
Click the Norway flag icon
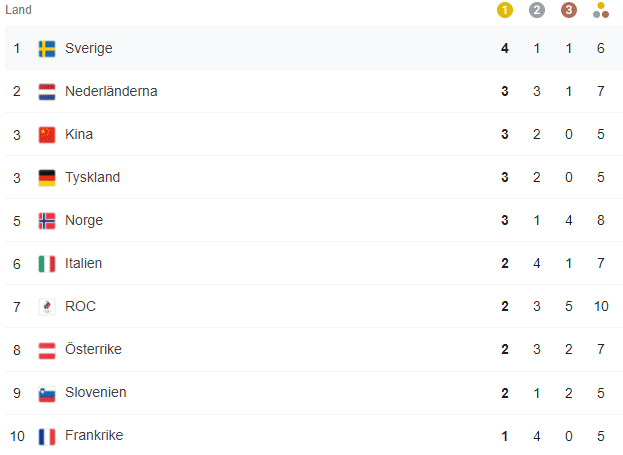(47, 221)
